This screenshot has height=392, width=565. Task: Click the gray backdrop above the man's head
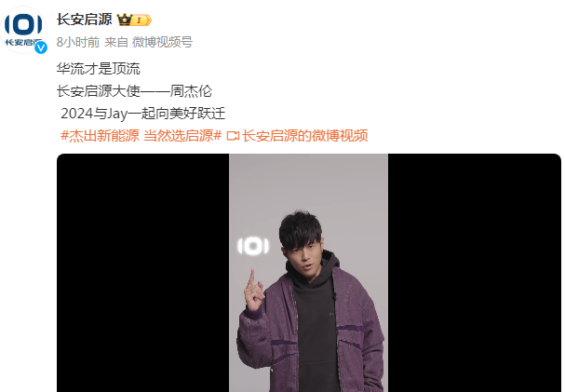pos(308,183)
